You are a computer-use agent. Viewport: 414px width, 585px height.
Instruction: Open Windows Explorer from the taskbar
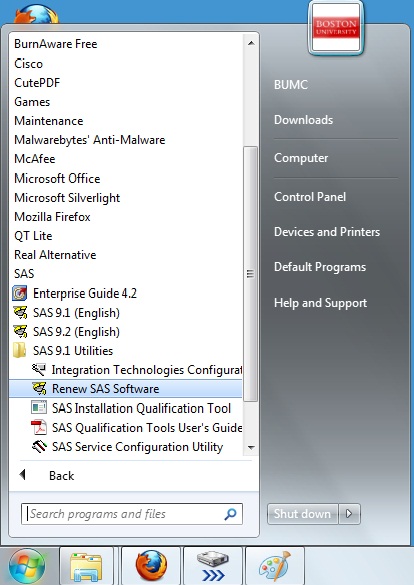coord(86,566)
